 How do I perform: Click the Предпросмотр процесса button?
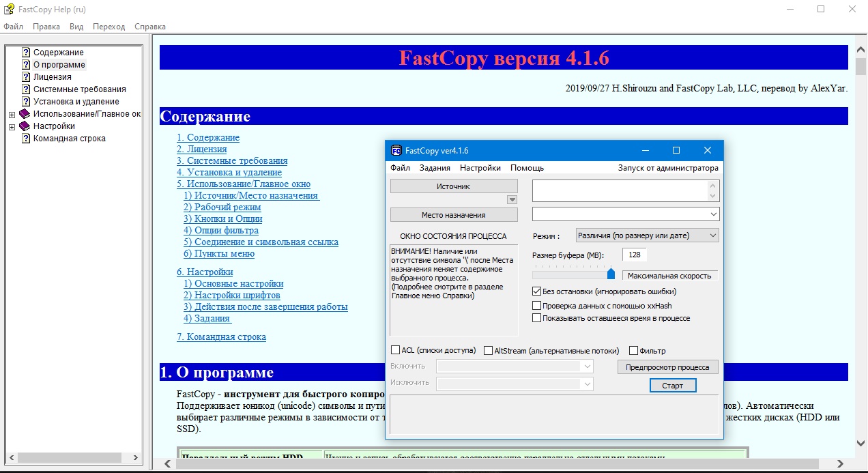[668, 367]
